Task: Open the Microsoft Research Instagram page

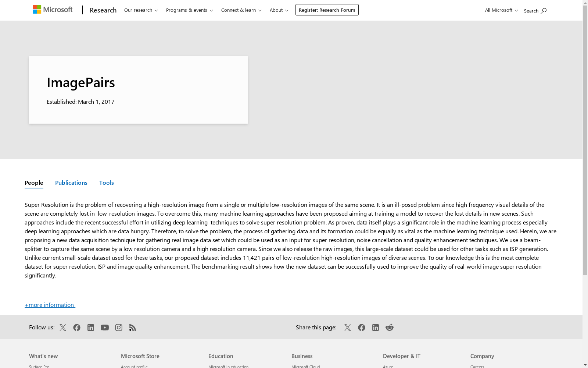Action: [x=119, y=328]
